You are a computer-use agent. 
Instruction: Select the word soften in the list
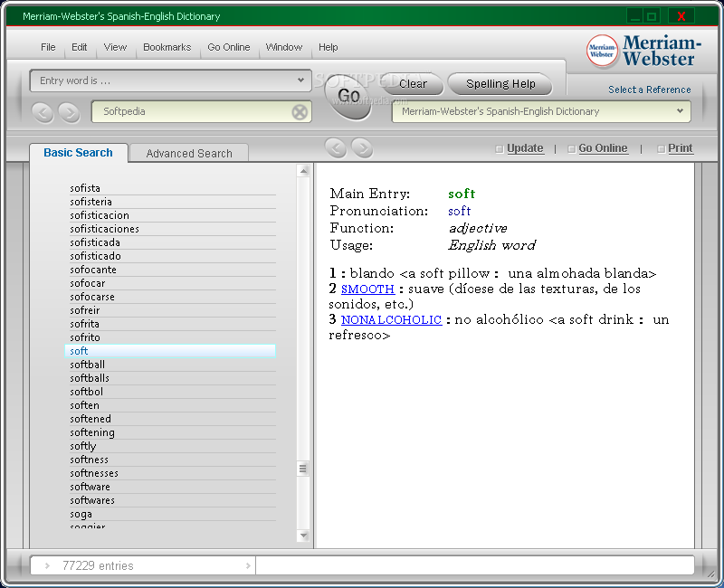pyautogui.click(x=173, y=405)
